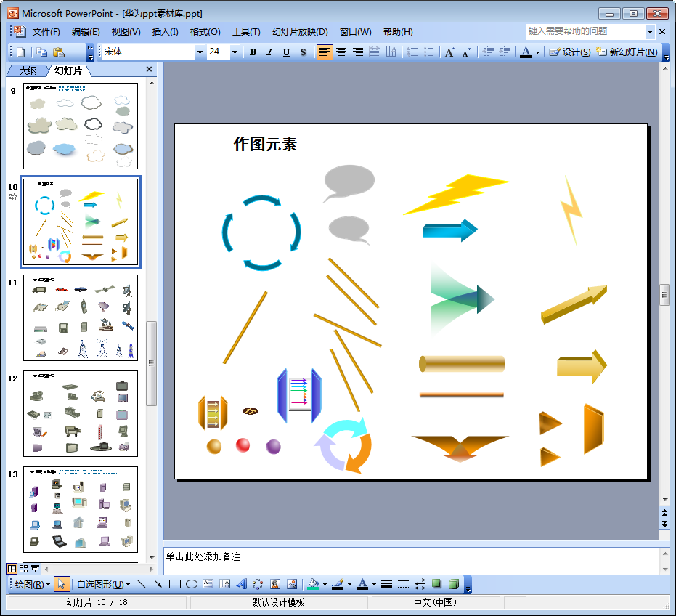Apply the line color brush
This screenshot has width=676, height=616.
[338, 585]
